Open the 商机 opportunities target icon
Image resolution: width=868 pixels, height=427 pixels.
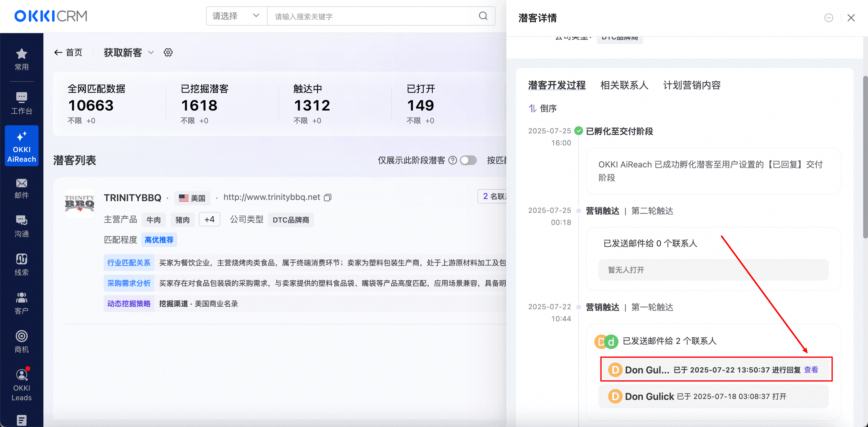click(22, 336)
